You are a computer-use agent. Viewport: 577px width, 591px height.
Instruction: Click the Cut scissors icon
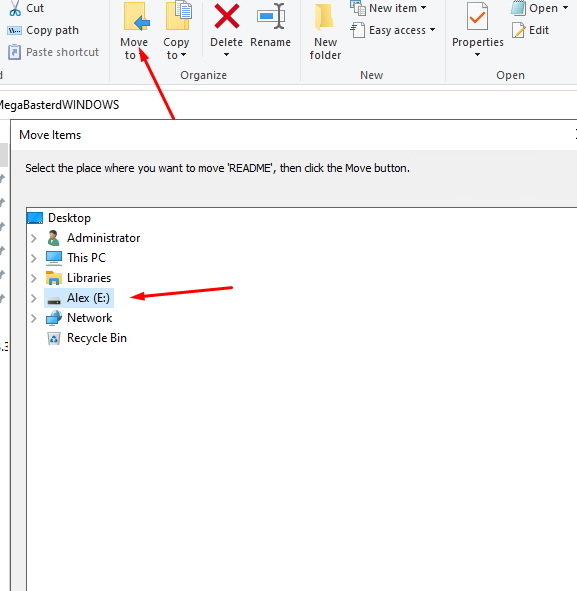pos(15,8)
